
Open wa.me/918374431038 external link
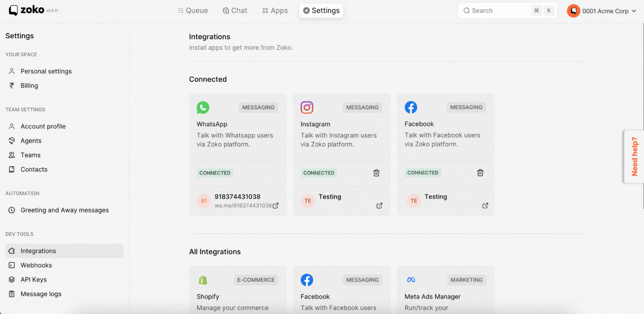(x=275, y=206)
